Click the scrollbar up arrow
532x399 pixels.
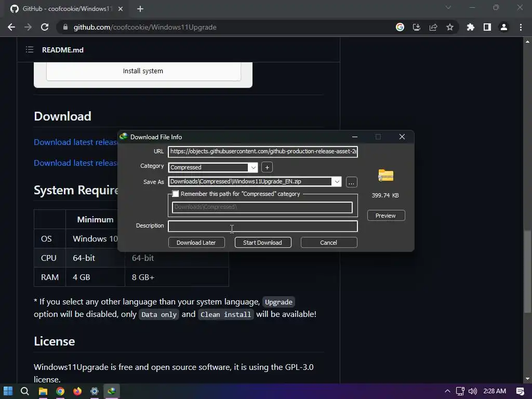pos(527,42)
